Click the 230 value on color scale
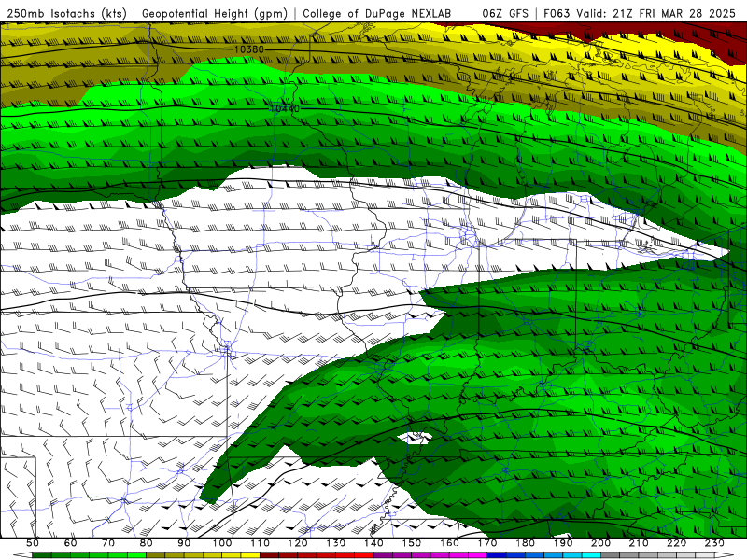The image size is (747, 560). tap(714, 543)
